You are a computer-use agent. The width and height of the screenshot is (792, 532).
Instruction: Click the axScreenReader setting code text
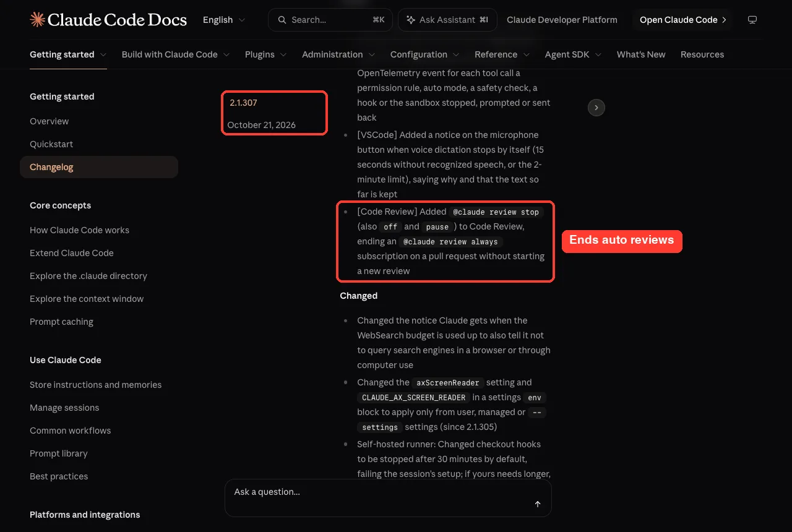coord(448,383)
